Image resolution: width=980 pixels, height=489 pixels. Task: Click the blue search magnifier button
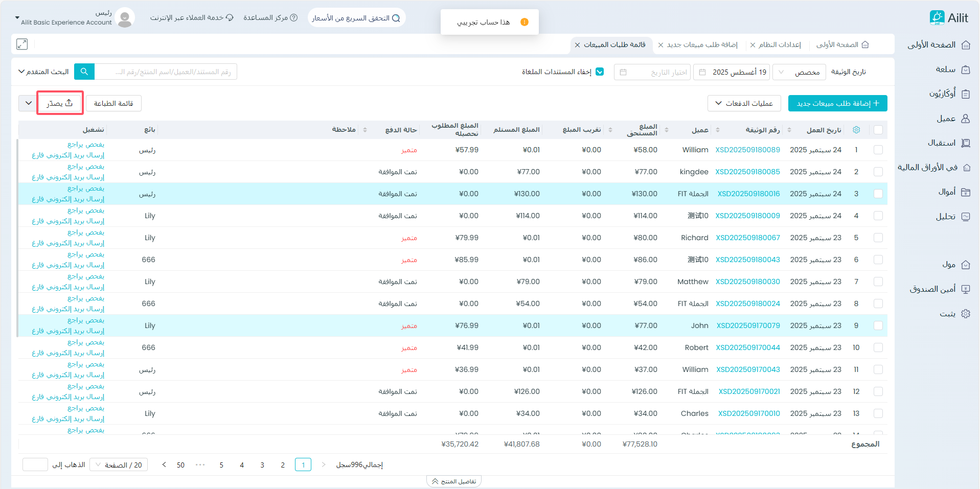84,72
